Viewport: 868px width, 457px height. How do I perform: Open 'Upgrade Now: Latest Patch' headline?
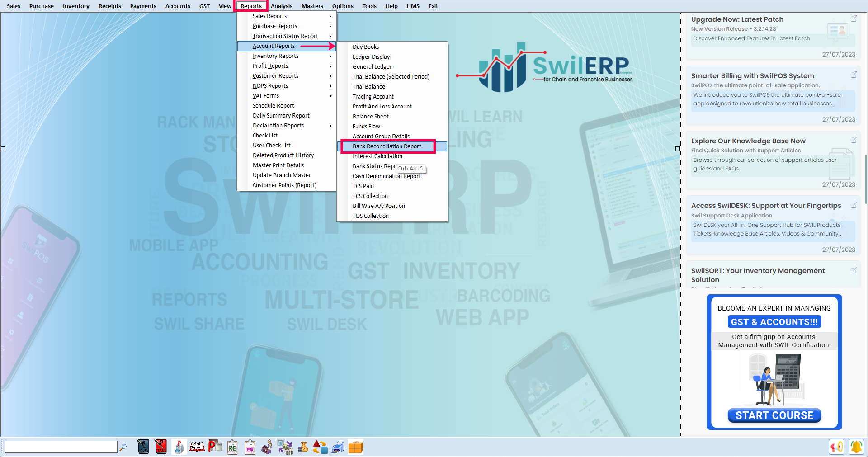click(737, 19)
